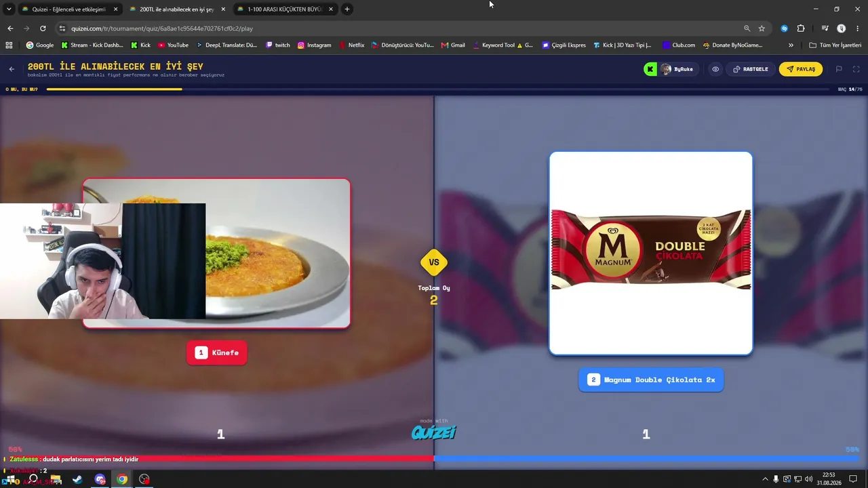Screen dimensions: 868x488
Task: Select the Künefe image card
Action: coord(216,253)
